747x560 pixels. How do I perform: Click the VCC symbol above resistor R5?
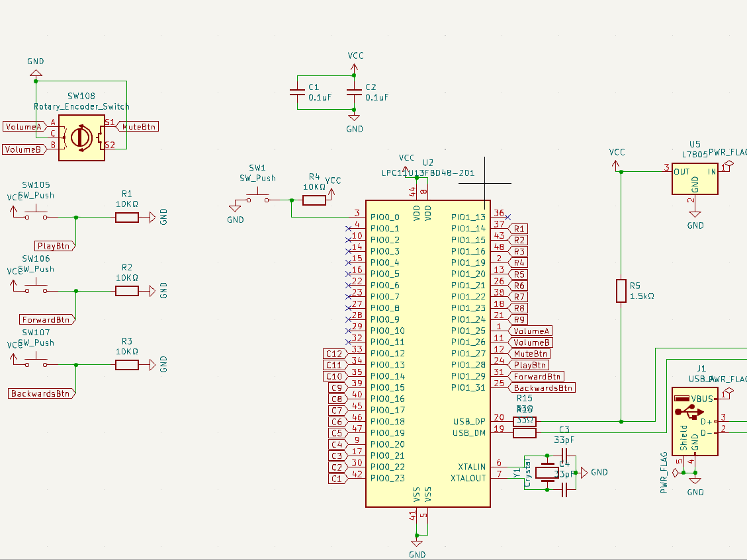tap(616, 166)
